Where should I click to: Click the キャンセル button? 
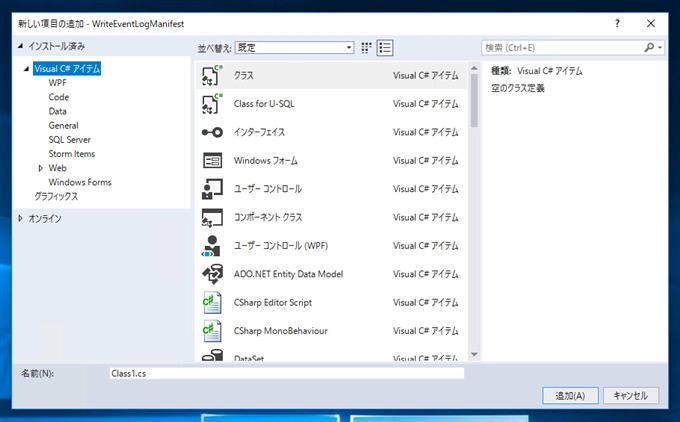(x=631, y=396)
